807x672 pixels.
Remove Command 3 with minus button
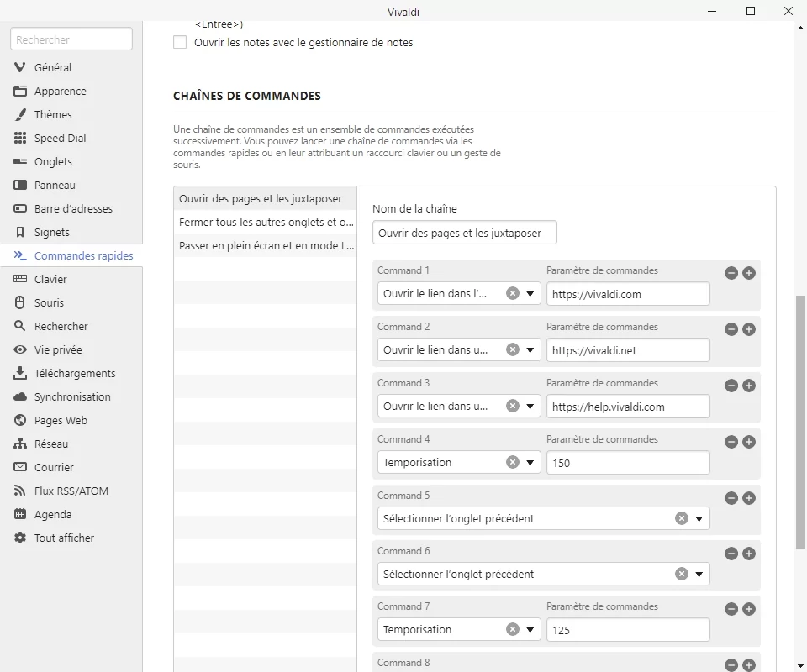[731, 386]
